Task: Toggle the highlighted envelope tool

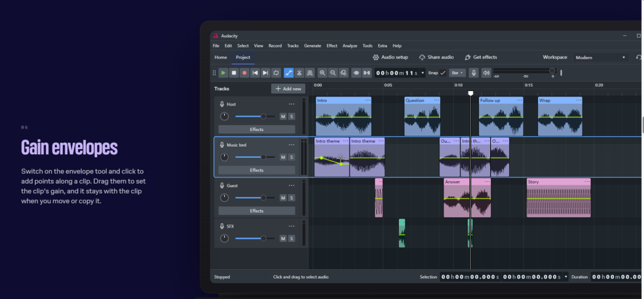Action: tap(289, 73)
